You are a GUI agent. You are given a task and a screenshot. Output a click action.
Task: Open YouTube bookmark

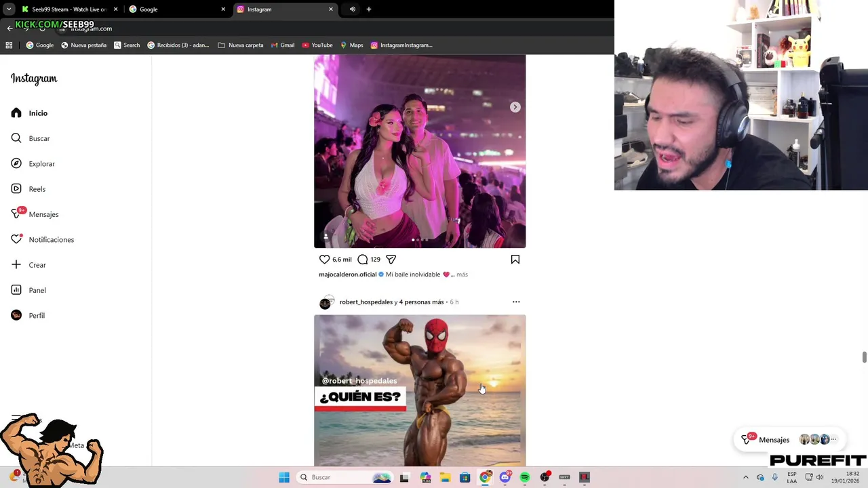click(317, 45)
